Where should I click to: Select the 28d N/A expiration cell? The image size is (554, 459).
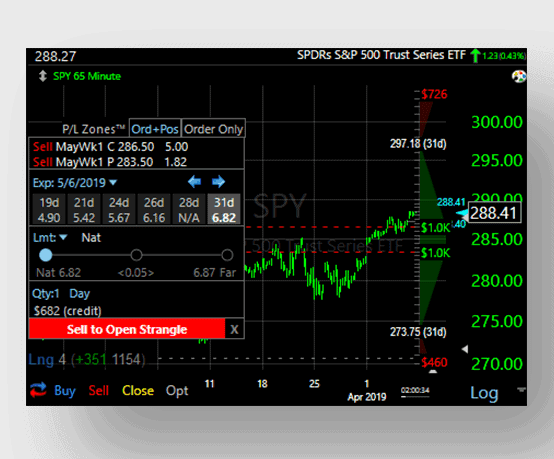click(x=189, y=210)
